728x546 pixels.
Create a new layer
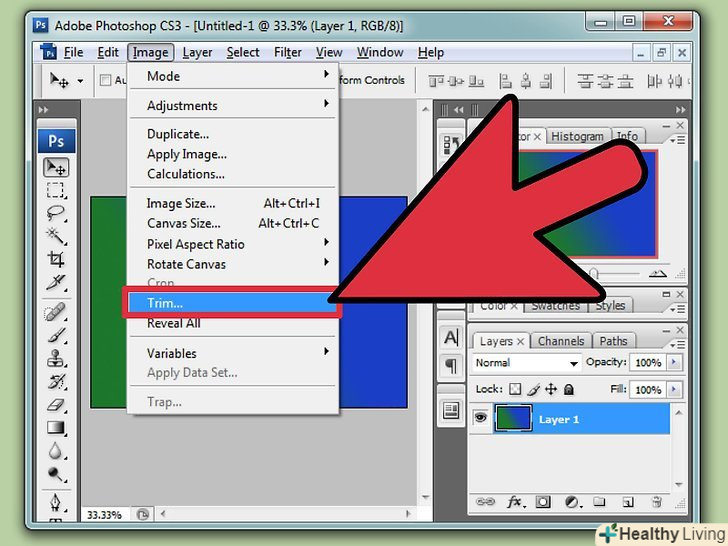point(628,502)
